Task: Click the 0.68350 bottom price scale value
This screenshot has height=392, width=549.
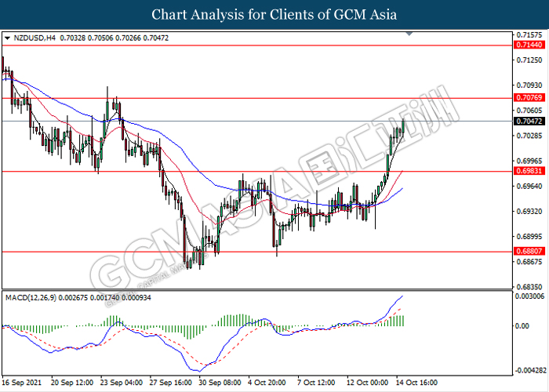Action: [x=527, y=287]
